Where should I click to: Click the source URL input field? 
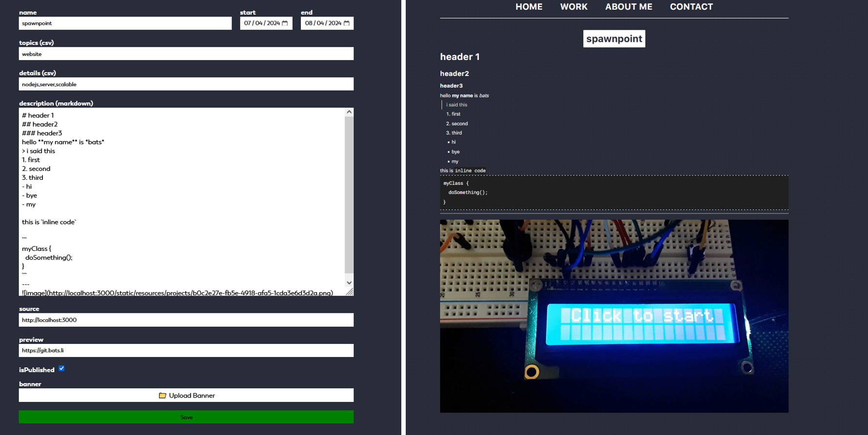pos(186,320)
